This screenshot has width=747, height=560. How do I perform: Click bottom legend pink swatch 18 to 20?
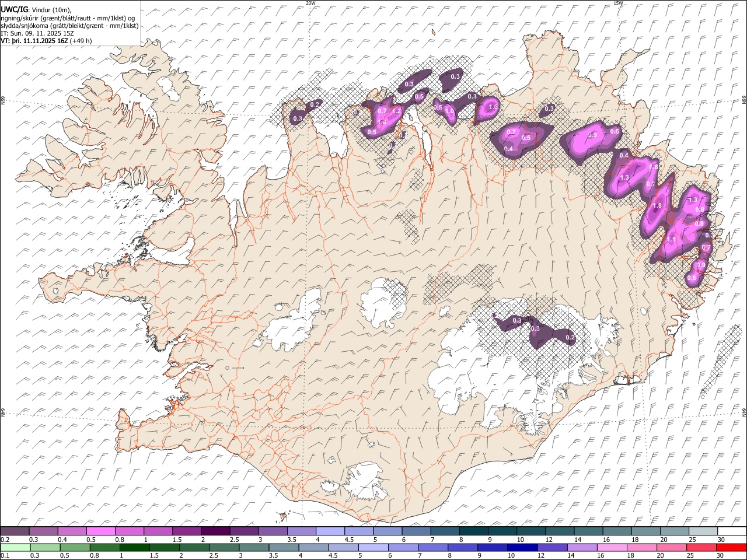[x=641, y=547]
